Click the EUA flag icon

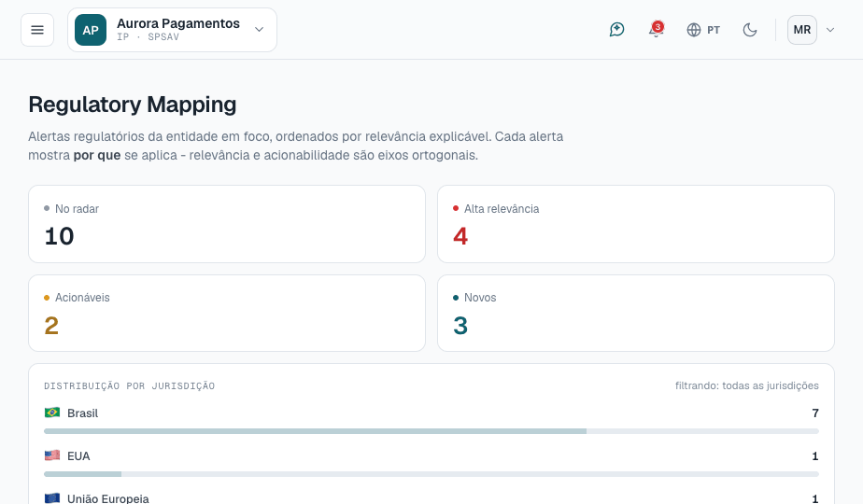tap(52, 455)
